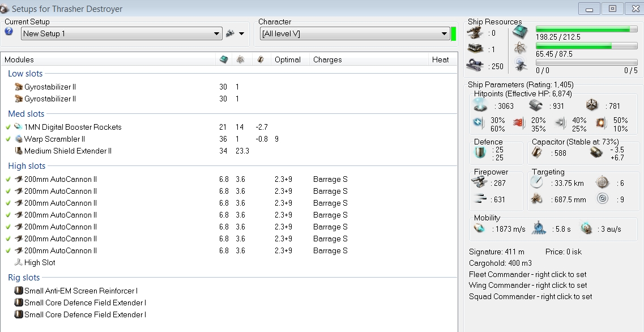Image resolution: width=644 pixels, height=332 pixels.
Task: Sort by the Modules column header
Action: (19, 59)
